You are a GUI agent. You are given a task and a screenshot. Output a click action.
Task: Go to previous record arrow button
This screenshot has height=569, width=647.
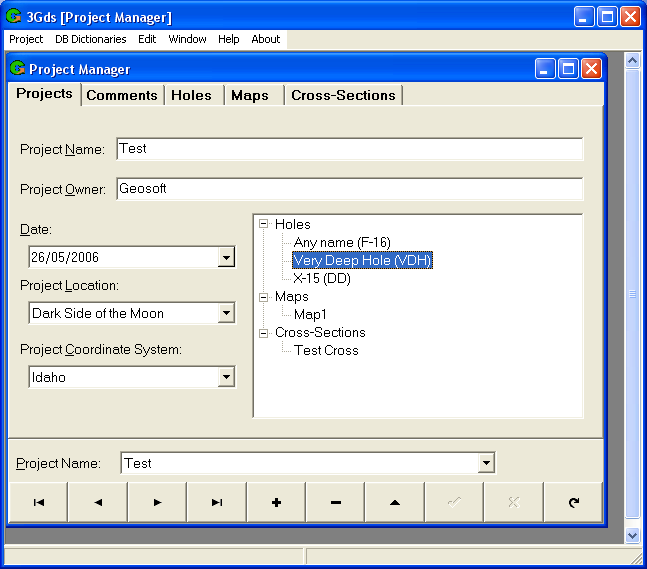pos(98,502)
